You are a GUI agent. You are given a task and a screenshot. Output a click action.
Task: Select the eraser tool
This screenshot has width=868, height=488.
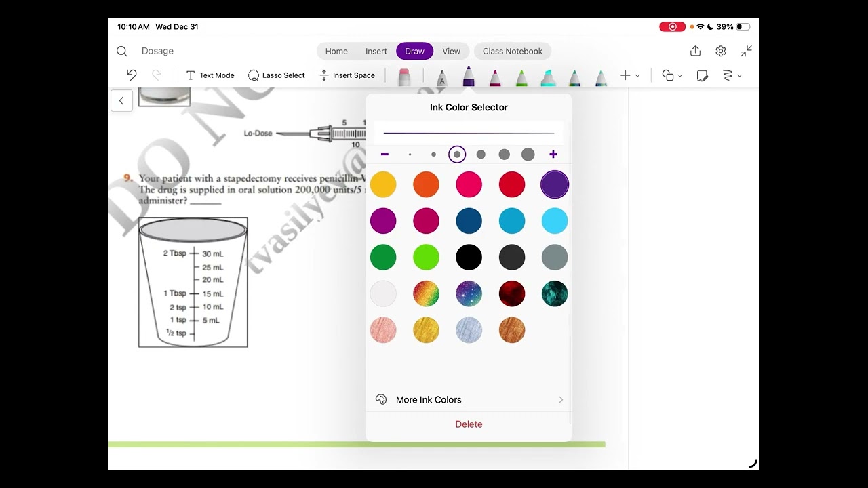(x=404, y=77)
